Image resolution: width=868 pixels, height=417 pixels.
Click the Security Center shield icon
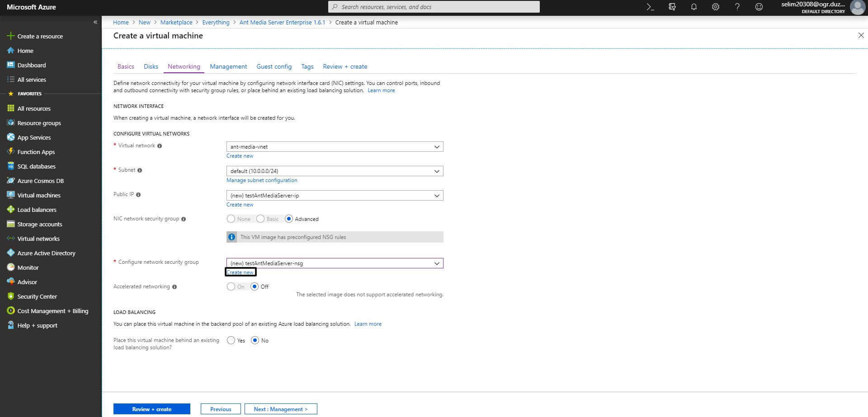coord(11,296)
